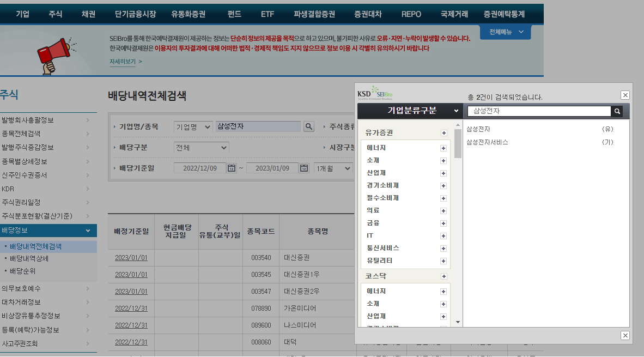This screenshot has width=644, height=357.
Task: Click the magnifier icon in the popup search box
Action: click(616, 111)
